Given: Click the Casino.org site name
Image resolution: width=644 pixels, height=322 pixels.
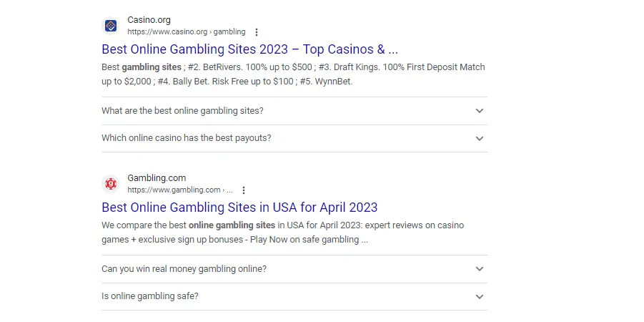Looking at the screenshot, I should (x=149, y=20).
